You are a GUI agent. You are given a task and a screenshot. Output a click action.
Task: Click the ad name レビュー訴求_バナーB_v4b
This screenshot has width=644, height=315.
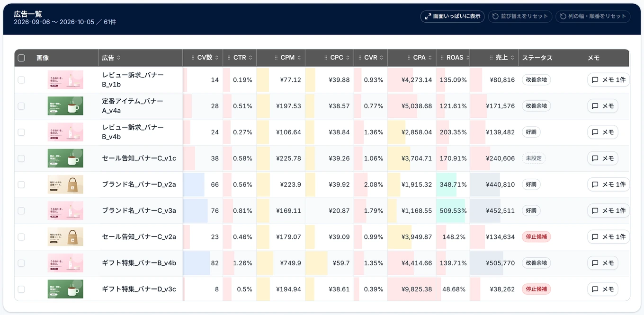[x=133, y=132]
